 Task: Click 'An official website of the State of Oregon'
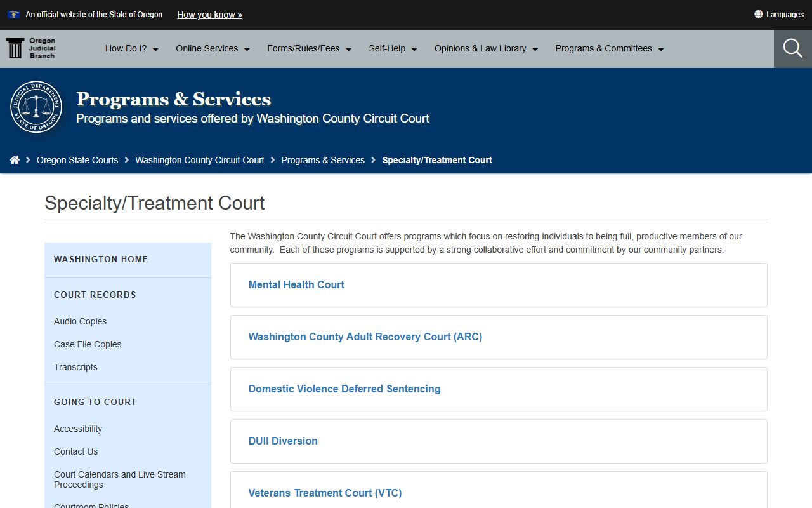(94, 15)
